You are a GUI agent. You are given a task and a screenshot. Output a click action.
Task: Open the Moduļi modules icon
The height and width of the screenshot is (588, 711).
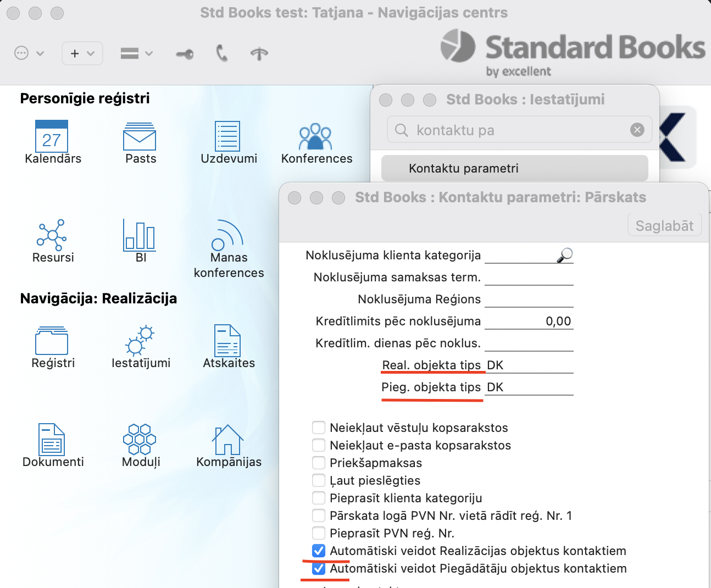(x=140, y=439)
